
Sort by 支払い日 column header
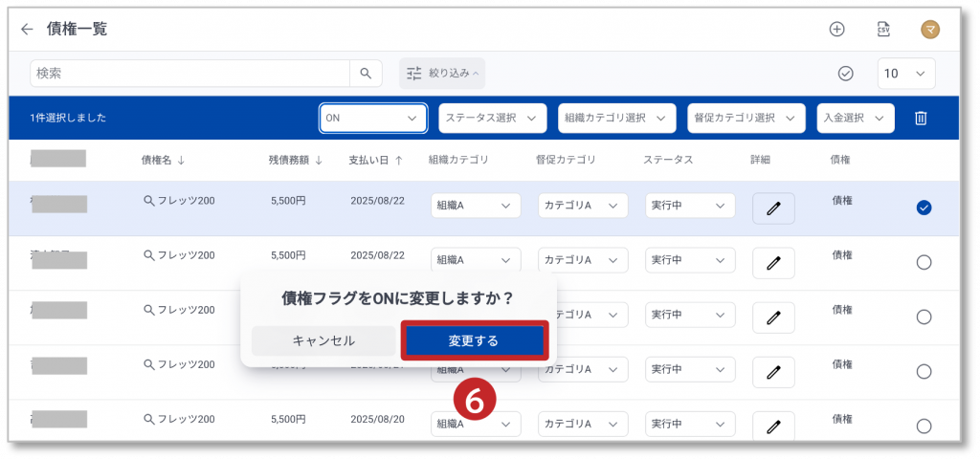click(375, 160)
